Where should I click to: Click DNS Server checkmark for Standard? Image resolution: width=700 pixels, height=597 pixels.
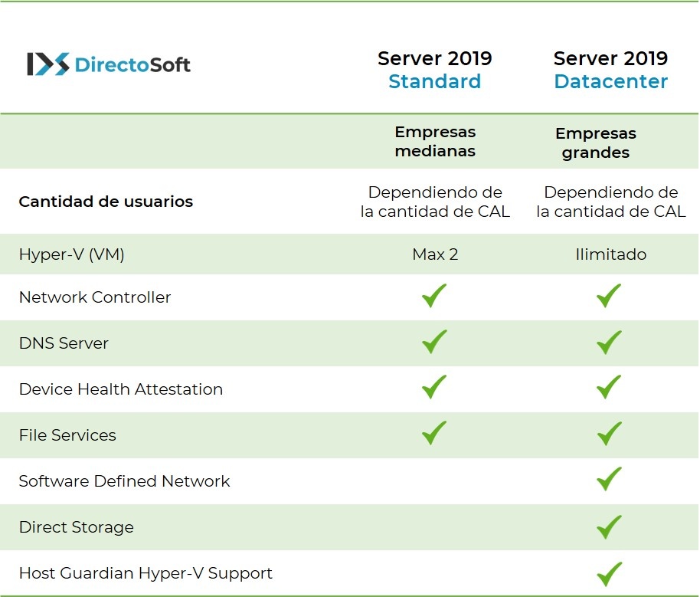click(434, 341)
